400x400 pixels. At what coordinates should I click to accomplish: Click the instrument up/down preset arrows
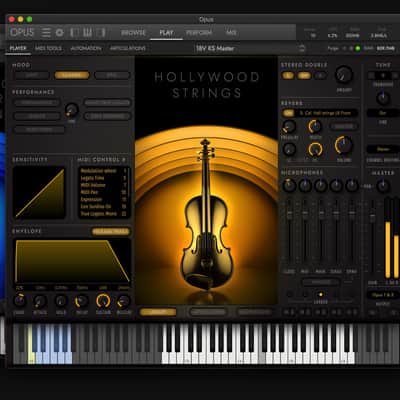302,48
